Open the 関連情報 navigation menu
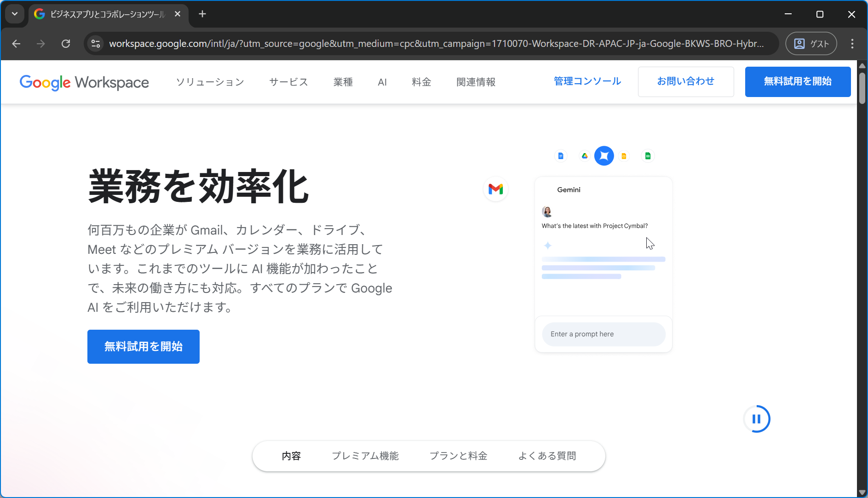868x498 pixels. [x=476, y=82]
